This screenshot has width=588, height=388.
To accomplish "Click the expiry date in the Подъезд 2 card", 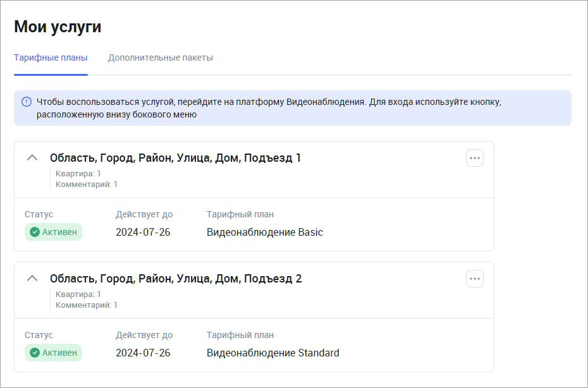I will click(143, 353).
